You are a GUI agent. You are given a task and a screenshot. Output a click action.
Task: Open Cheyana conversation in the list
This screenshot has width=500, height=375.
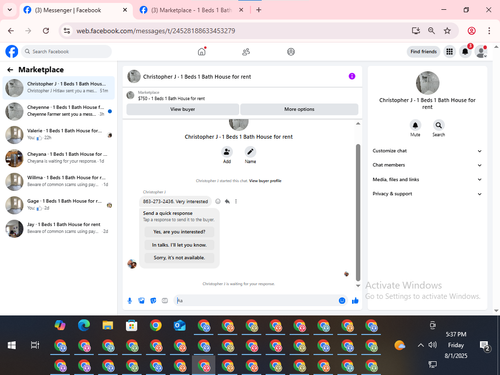pyautogui.click(x=59, y=158)
